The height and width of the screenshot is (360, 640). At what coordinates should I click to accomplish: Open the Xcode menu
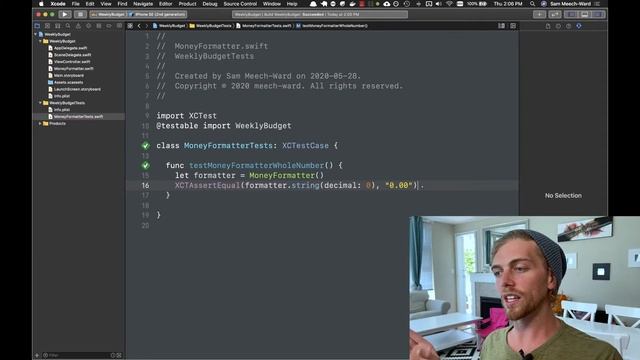[x=58, y=4]
